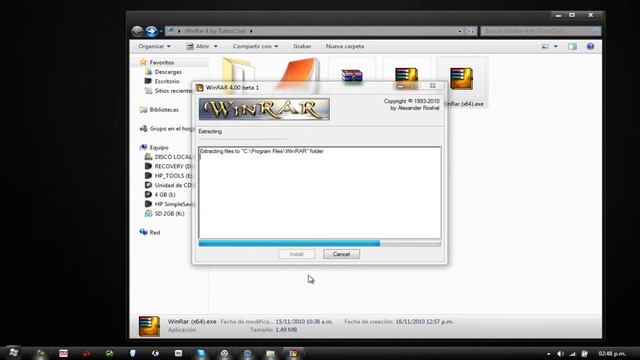This screenshot has height=360, width=640.
Task: Click the Explorer search box
Action: 540,31
